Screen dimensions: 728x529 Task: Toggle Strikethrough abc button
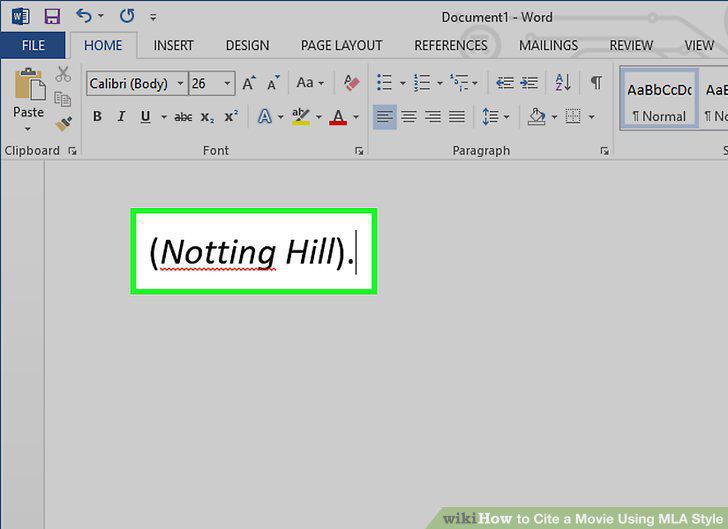[x=183, y=117]
